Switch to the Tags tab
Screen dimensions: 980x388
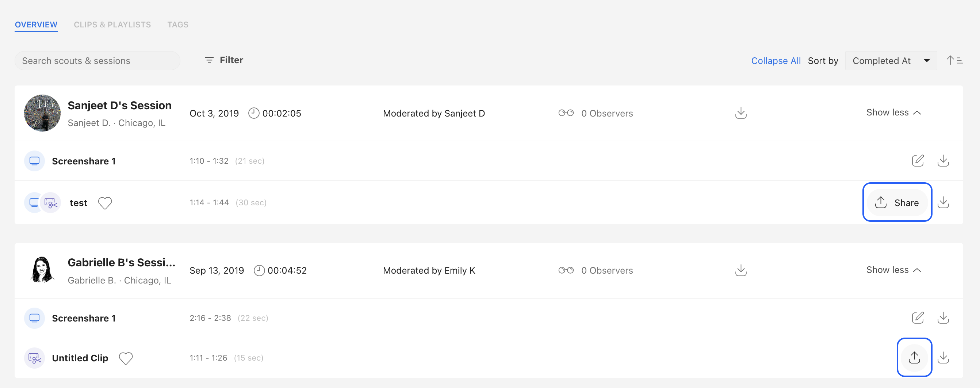178,24
